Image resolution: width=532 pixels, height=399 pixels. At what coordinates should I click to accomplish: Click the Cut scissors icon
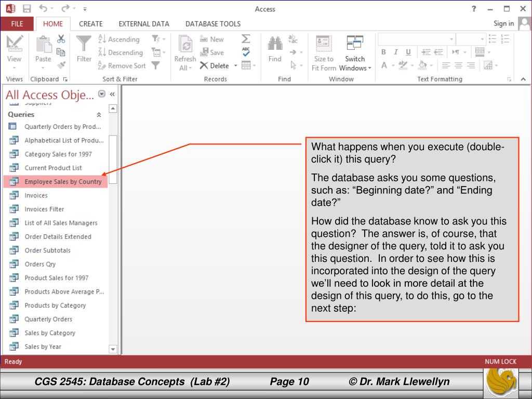pyautogui.click(x=61, y=39)
